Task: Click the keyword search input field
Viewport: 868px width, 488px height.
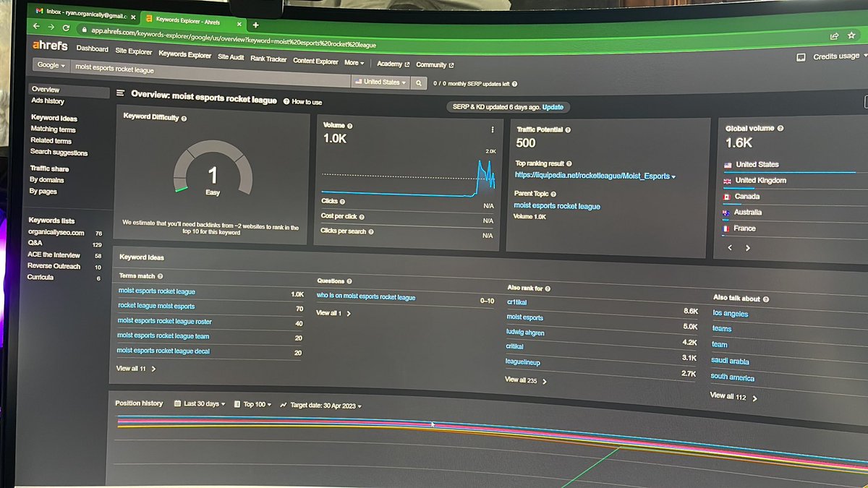Action: [x=210, y=74]
